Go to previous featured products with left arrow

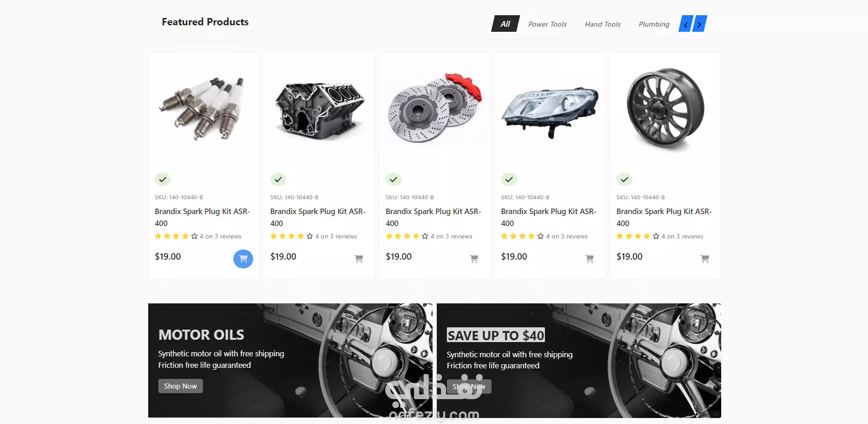click(686, 24)
